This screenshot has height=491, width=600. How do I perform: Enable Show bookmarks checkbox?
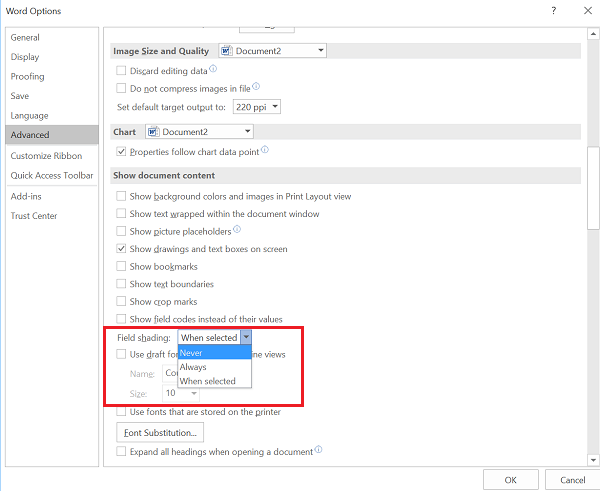[x=122, y=267]
